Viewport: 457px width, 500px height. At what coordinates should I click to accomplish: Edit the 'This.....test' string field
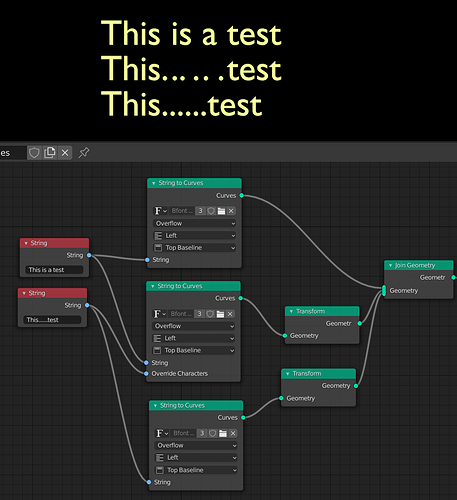point(52,320)
